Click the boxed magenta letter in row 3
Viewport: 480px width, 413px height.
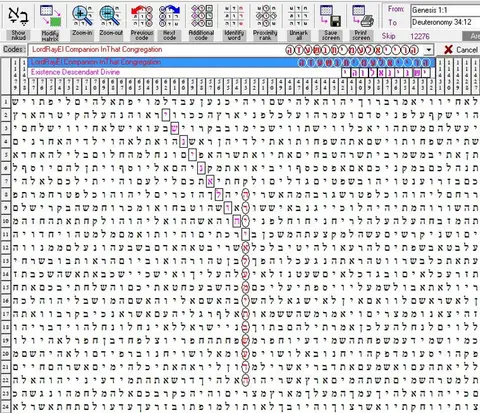click(175, 129)
